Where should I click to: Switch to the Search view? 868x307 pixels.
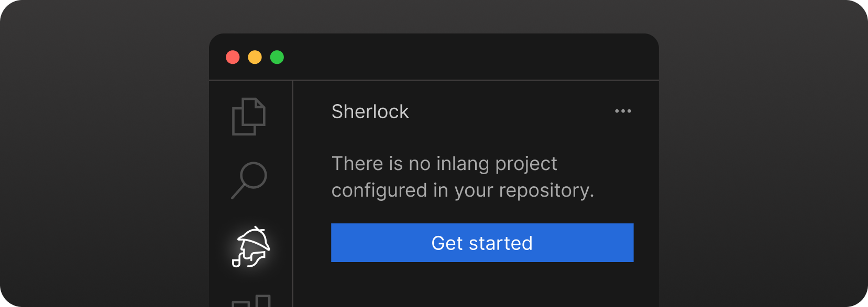coord(249,180)
